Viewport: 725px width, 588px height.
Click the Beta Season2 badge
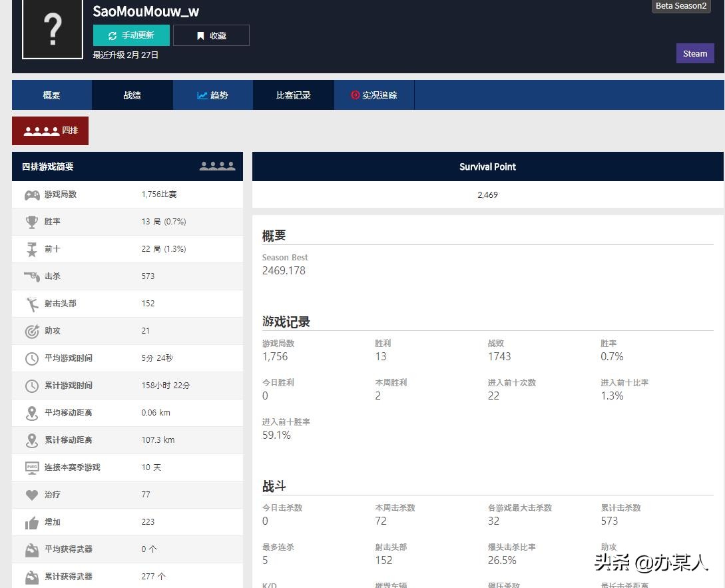point(680,6)
